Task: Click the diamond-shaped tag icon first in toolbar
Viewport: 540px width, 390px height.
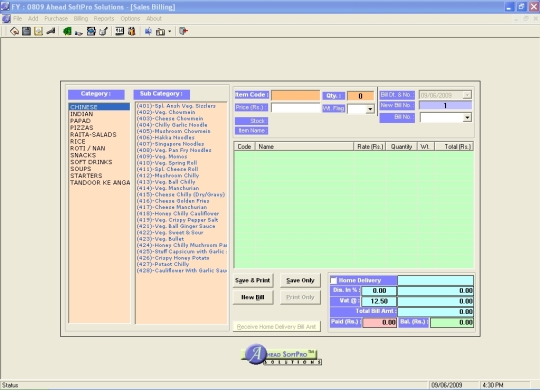Action: [x=14, y=31]
